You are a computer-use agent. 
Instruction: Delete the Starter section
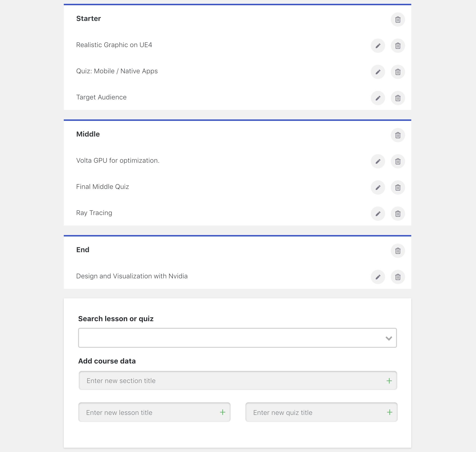398,20
